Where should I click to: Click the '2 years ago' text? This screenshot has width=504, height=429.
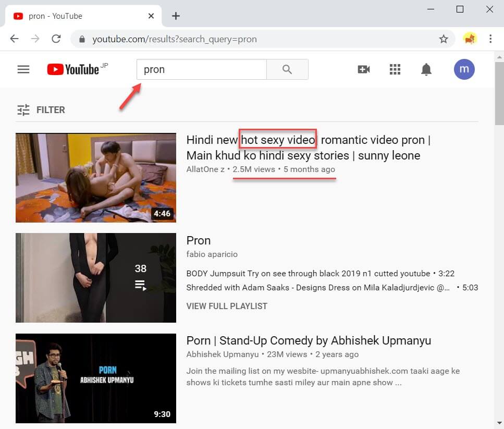(x=337, y=354)
